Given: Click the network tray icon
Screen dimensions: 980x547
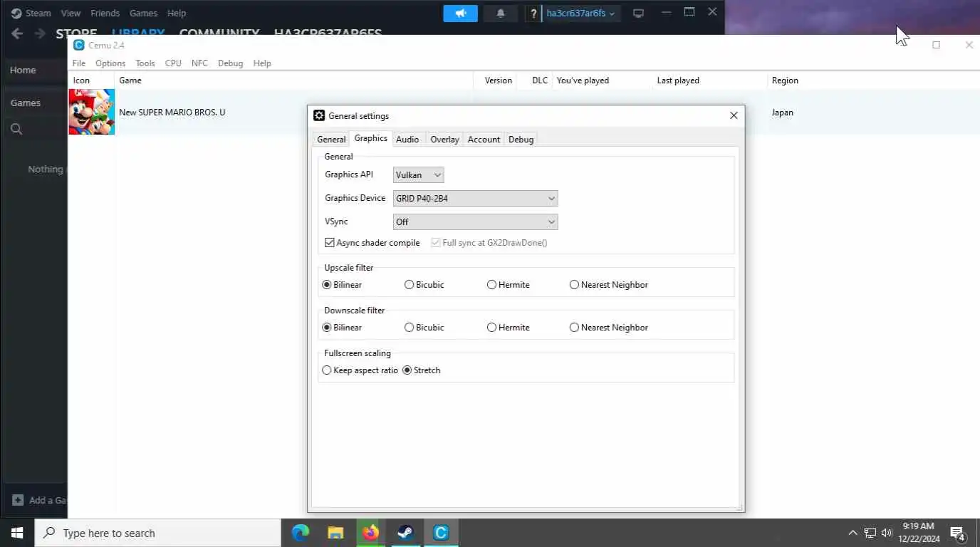Looking at the screenshot, I should pos(870,533).
